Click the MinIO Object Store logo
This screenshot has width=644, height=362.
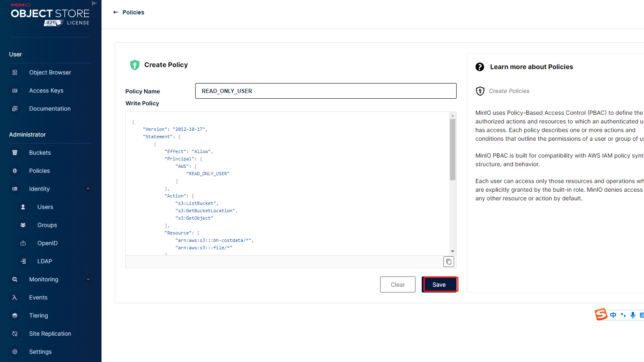point(50,14)
